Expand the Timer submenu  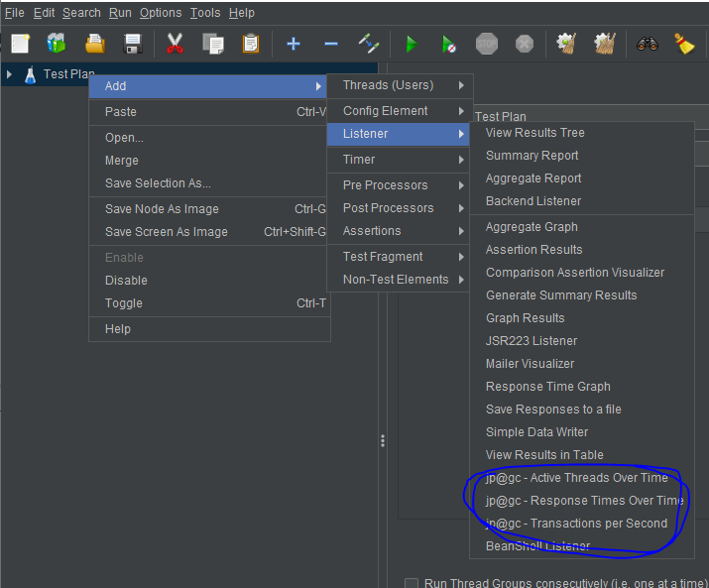[x=400, y=160]
